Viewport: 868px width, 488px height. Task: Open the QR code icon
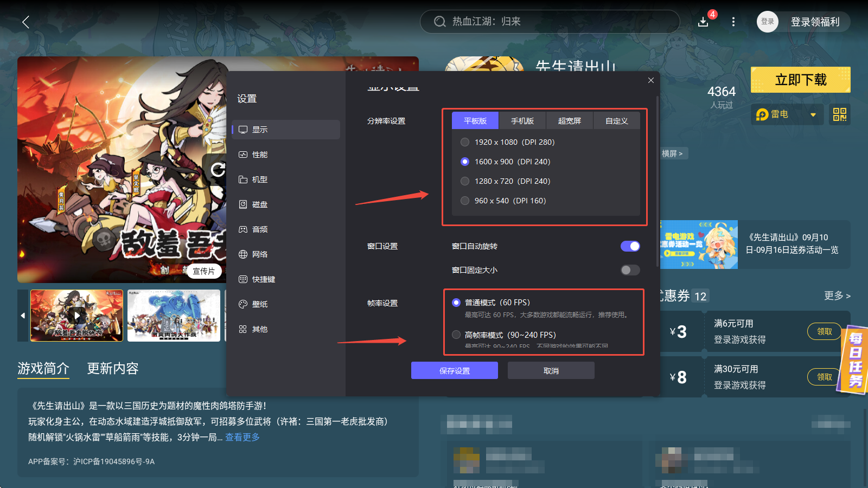(840, 114)
